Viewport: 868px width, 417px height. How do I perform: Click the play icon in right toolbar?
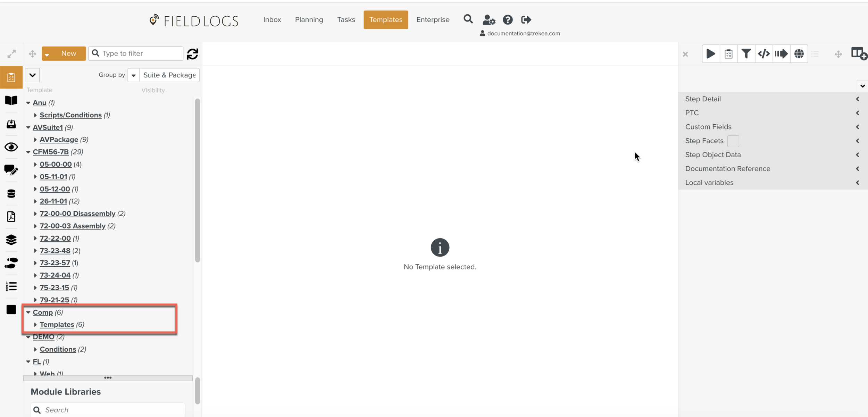tap(710, 54)
